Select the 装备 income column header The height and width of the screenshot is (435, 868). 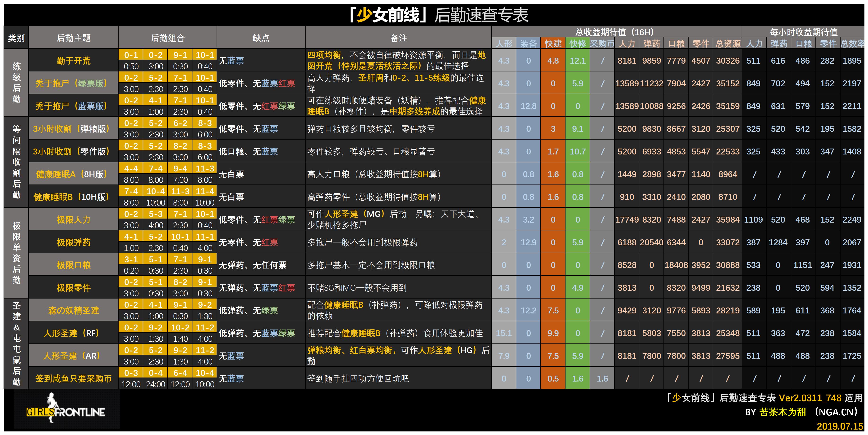pyautogui.click(x=528, y=43)
